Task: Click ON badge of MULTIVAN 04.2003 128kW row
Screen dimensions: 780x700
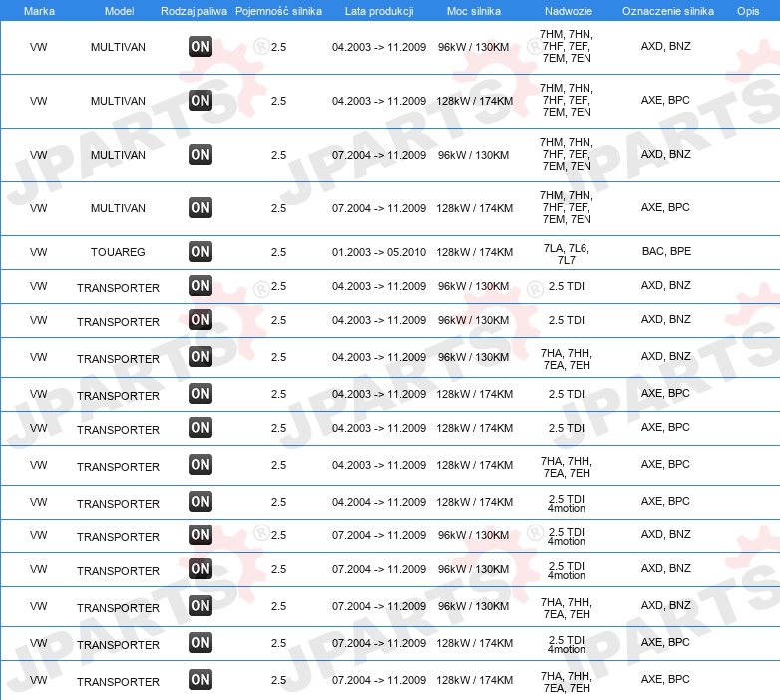Action: 200,100
